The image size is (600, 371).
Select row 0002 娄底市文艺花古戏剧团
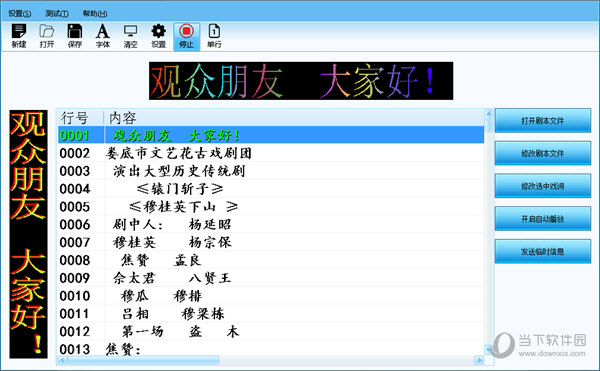click(x=271, y=153)
